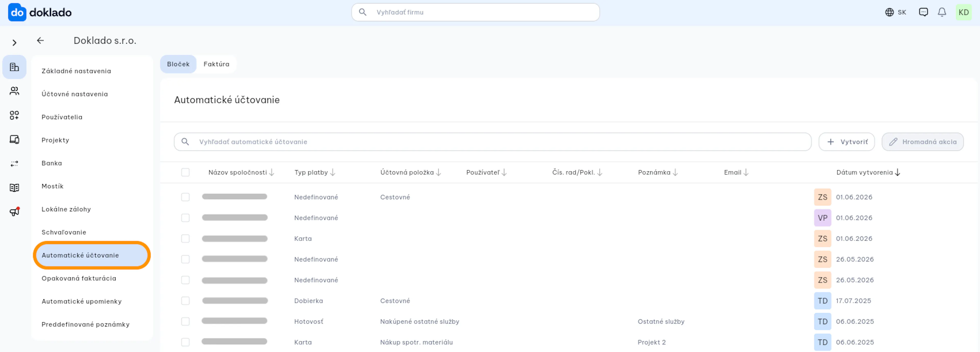
Task: Click the 'Nákup spotr. materiálu' cell
Action: click(416, 342)
